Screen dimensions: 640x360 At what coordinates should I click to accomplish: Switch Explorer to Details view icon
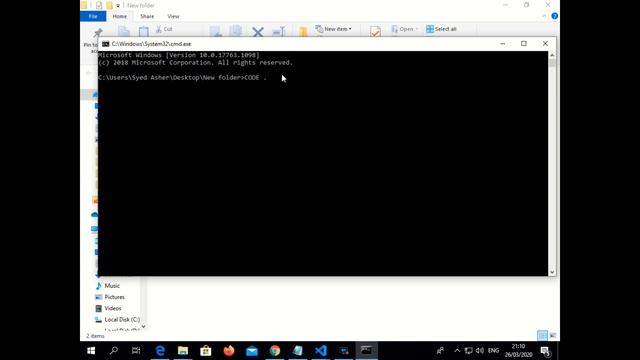pyautogui.click(x=542, y=336)
